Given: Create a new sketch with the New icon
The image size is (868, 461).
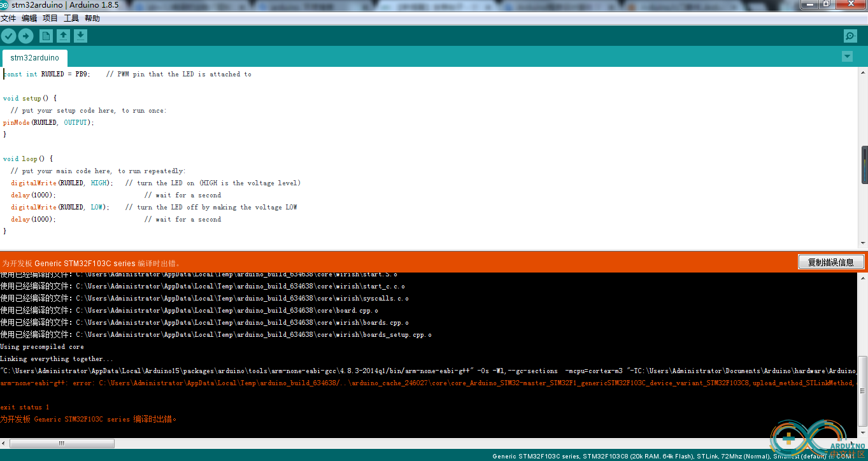Looking at the screenshot, I should point(46,36).
